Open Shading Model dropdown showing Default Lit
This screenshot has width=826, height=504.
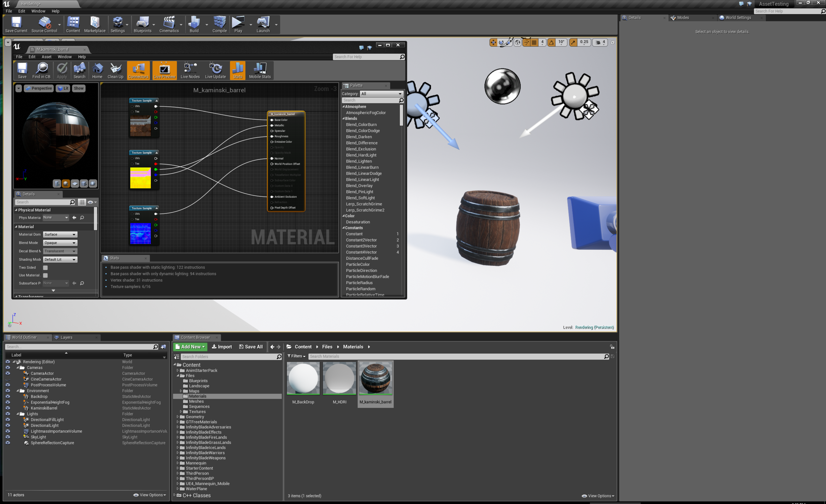click(x=60, y=259)
